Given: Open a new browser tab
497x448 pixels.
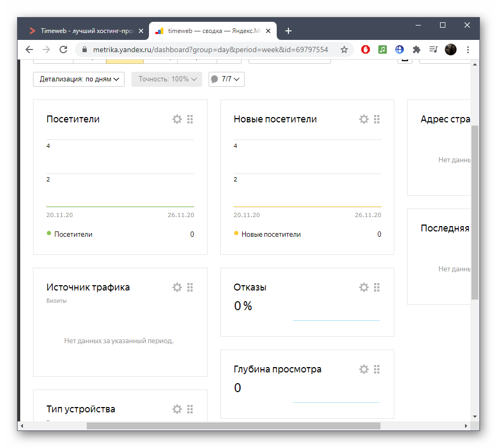Looking at the screenshot, I should point(288,31).
